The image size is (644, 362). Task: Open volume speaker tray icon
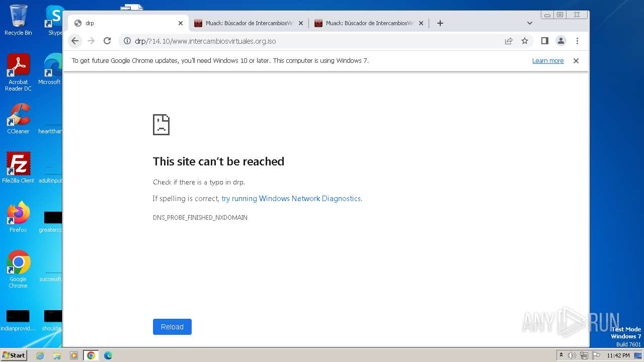pos(572,355)
